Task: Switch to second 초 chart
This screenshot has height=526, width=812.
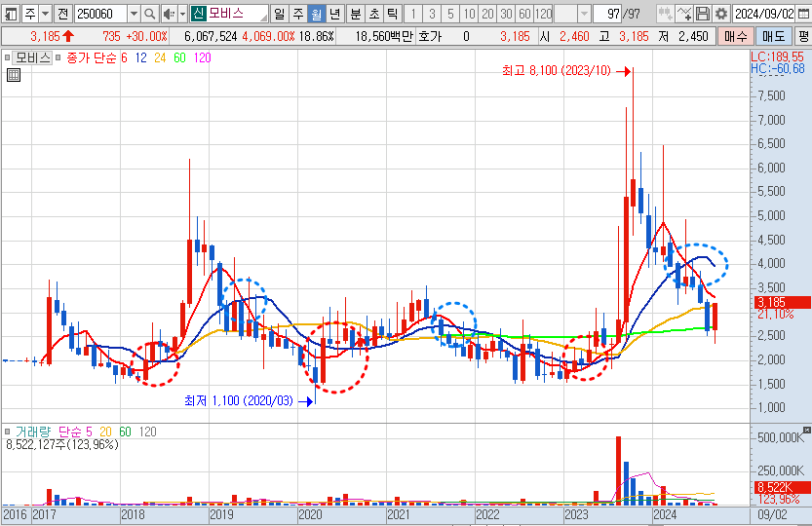Action: coord(374,14)
